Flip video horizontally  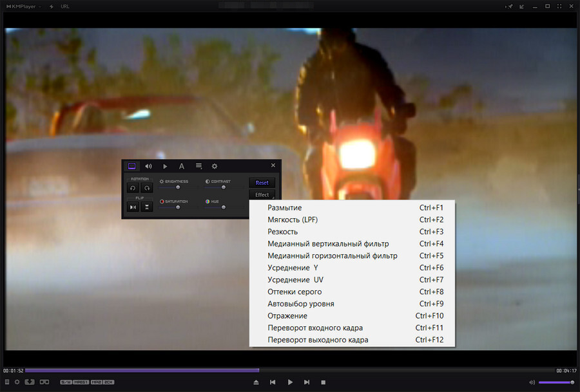pyautogui.click(x=133, y=207)
